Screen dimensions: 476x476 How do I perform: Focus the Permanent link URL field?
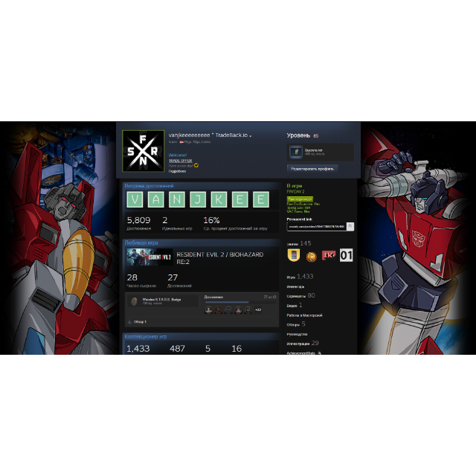tap(317, 226)
